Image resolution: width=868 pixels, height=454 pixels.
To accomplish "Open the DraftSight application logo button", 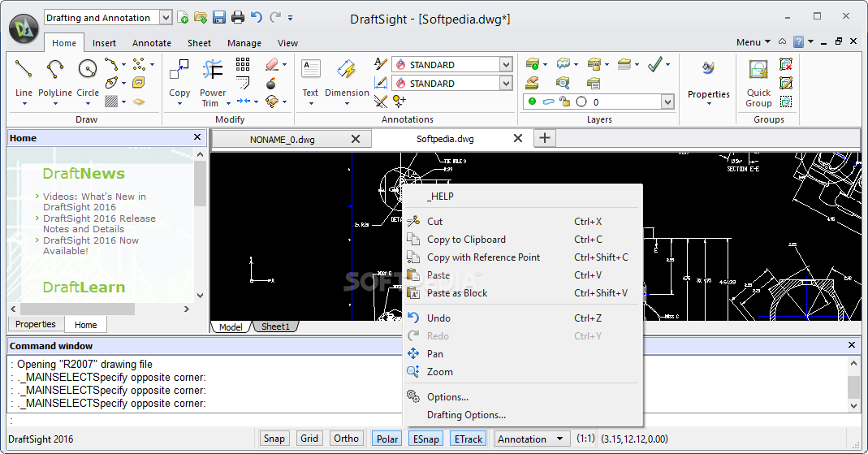I will (24, 28).
